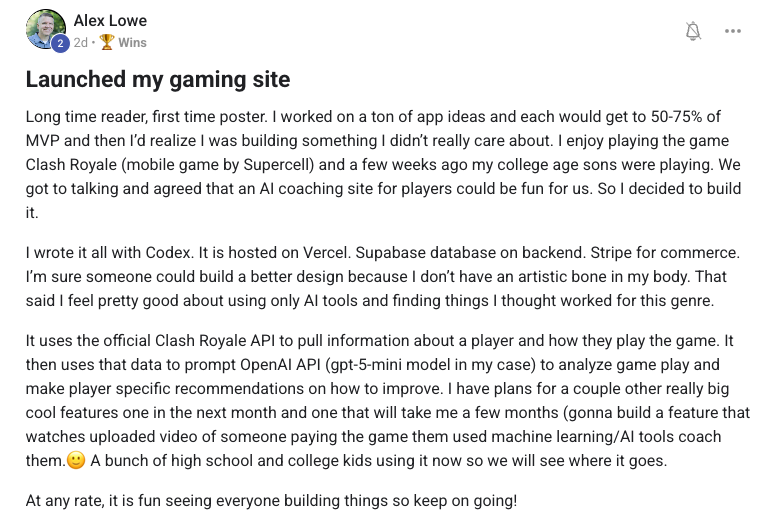
Task: Click the 2d post timestamp
Action: [81, 43]
